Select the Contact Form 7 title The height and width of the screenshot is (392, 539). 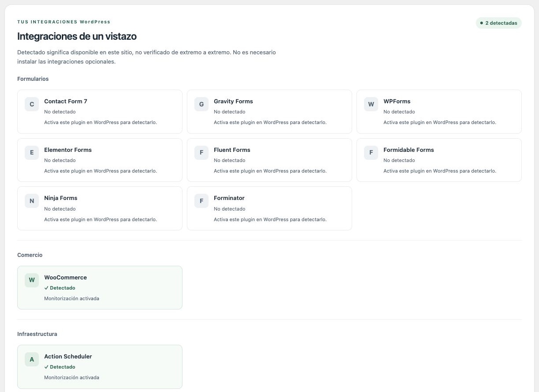pos(66,101)
